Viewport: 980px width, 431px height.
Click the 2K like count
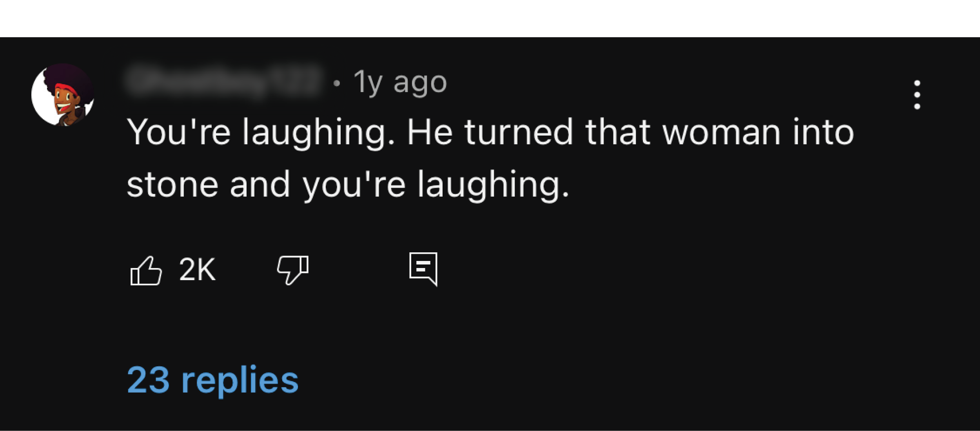pos(197,270)
